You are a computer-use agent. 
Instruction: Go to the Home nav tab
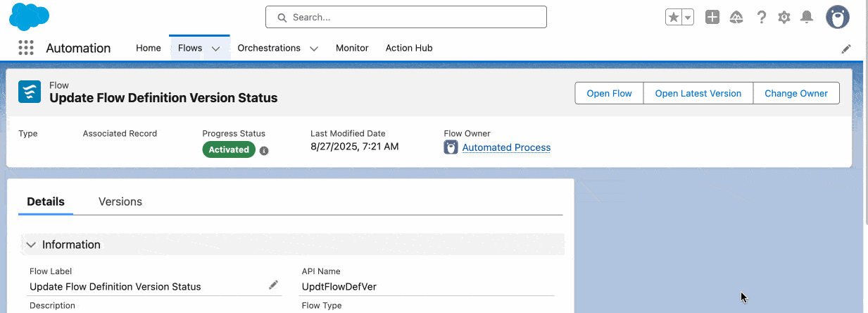click(x=149, y=48)
